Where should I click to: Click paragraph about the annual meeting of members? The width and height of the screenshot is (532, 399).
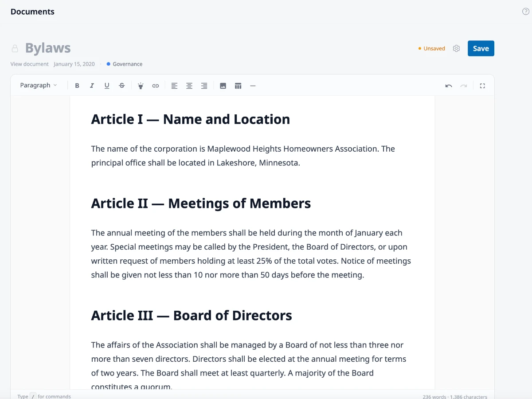pyautogui.click(x=251, y=254)
